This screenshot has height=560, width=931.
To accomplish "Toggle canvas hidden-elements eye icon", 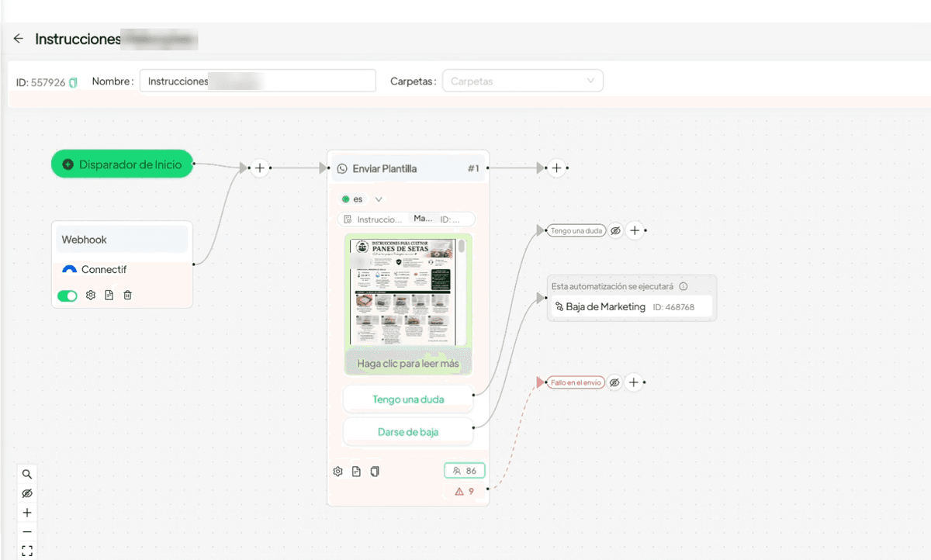I will (x=27, y=494).
